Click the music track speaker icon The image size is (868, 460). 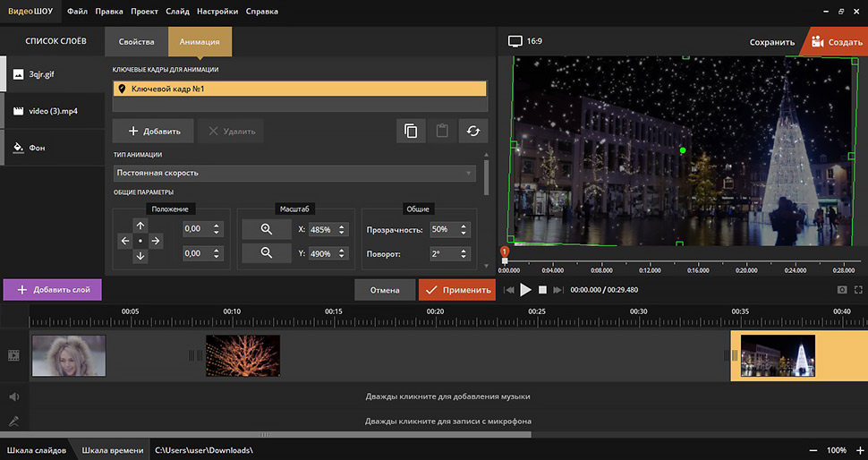pyautogui.click(x=13, y=396)
